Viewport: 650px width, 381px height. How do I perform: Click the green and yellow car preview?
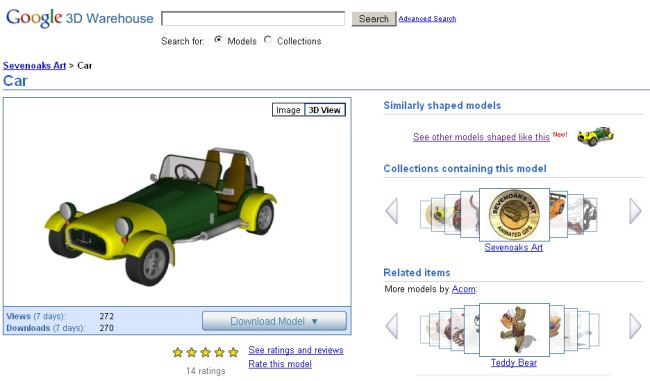(x=161, y=216)
